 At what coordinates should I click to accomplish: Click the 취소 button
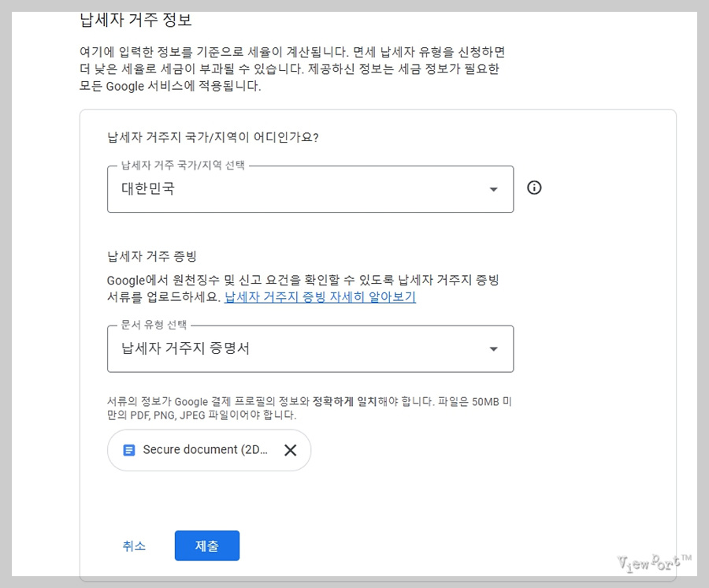[134, 545]
